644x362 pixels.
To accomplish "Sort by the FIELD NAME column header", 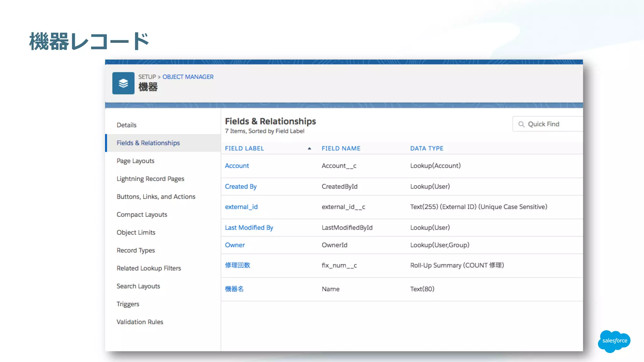I will 341,148.
